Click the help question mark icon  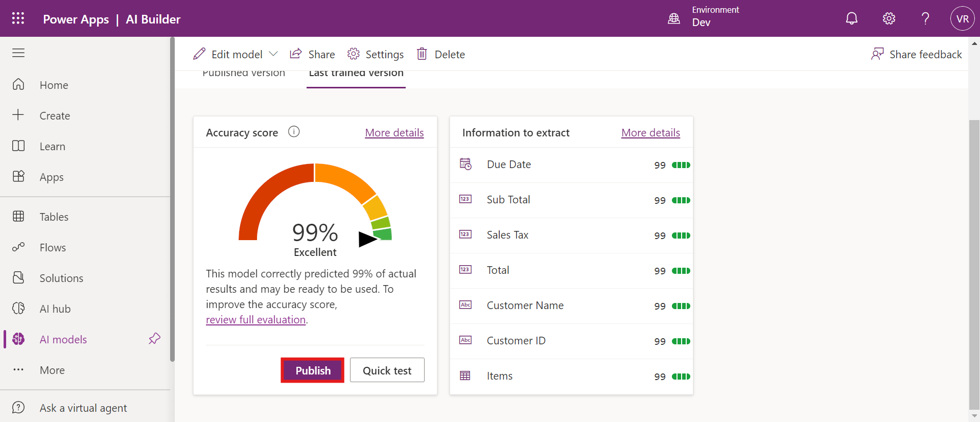point(925,19)
